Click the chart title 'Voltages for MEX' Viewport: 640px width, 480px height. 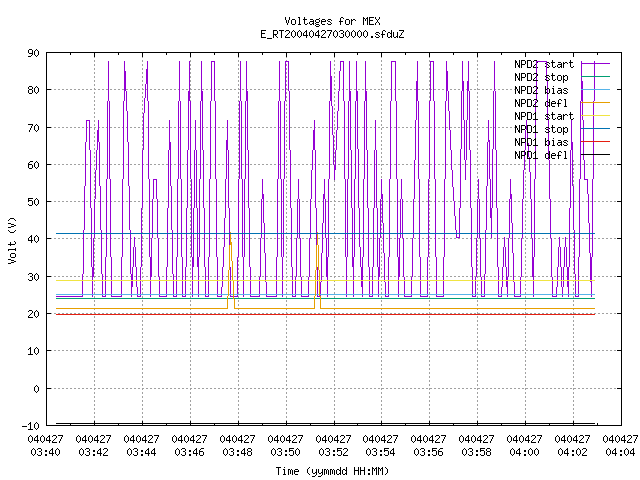coord(332,21)
